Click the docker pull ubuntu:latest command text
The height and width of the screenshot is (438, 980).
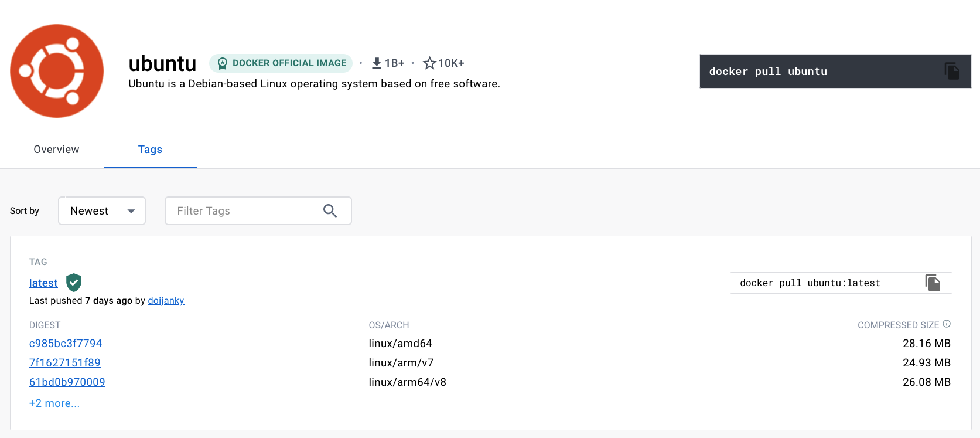pos(810,283)
